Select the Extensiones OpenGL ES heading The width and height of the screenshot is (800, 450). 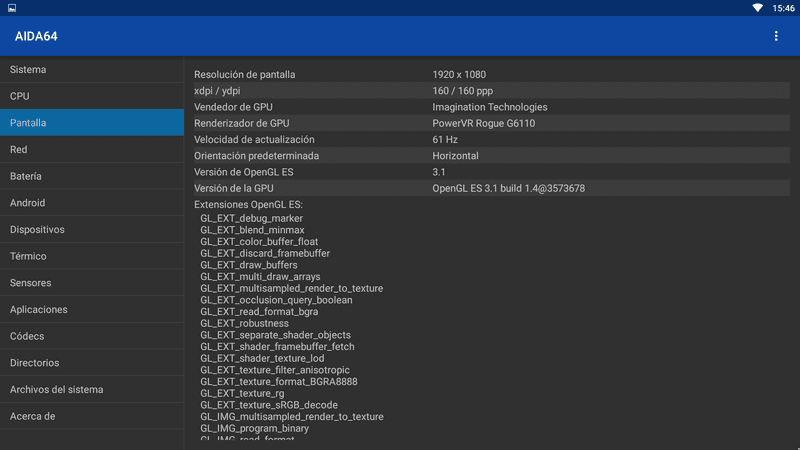click(x=248, y=205)
